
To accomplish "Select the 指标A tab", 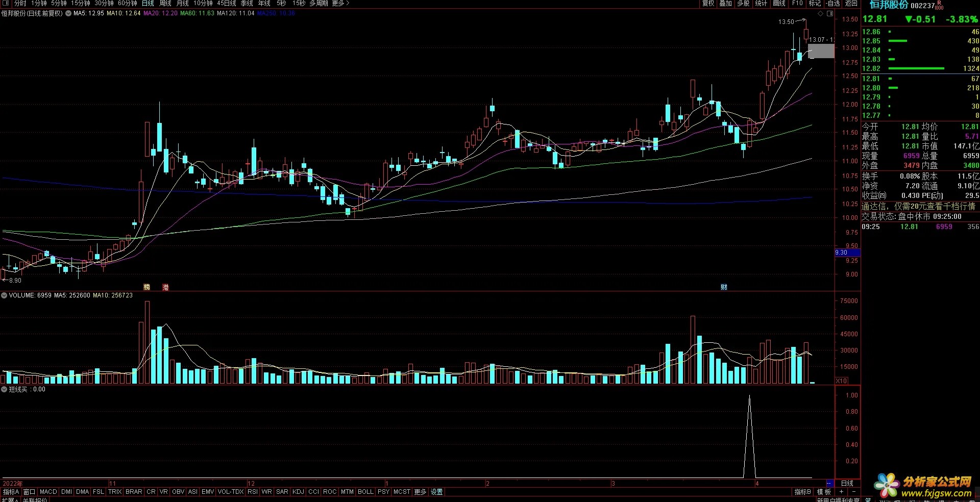I will click(x=11, y=492).
